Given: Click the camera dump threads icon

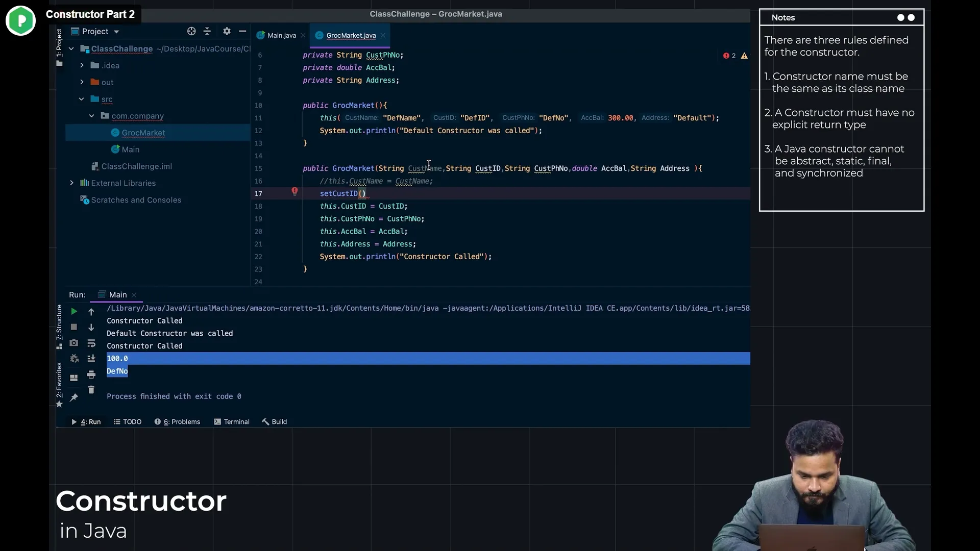Looking at the screenshot, I should pyautogui.click(x=74, y=343).
